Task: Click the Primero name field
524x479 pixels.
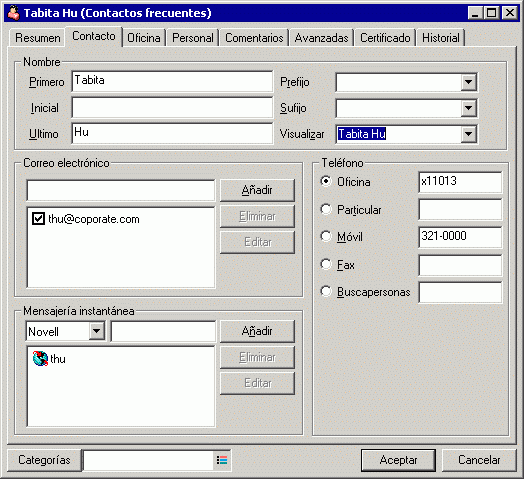Action: (x=172, y=81)
